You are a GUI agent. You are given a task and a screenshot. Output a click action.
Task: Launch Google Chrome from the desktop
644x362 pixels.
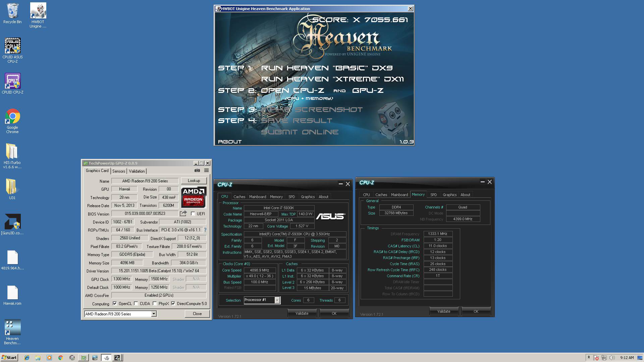click(x=12, y=121)
